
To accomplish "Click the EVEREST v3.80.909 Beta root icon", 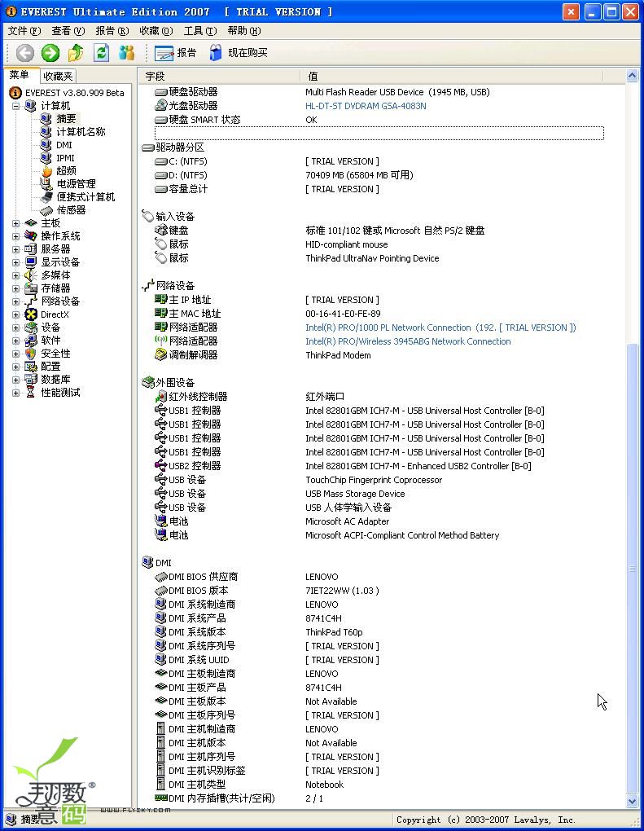I will point(16,93).
